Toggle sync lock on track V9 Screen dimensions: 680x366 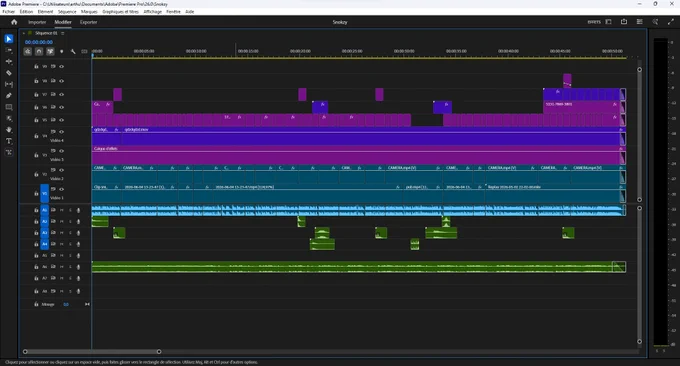(53, 67)
